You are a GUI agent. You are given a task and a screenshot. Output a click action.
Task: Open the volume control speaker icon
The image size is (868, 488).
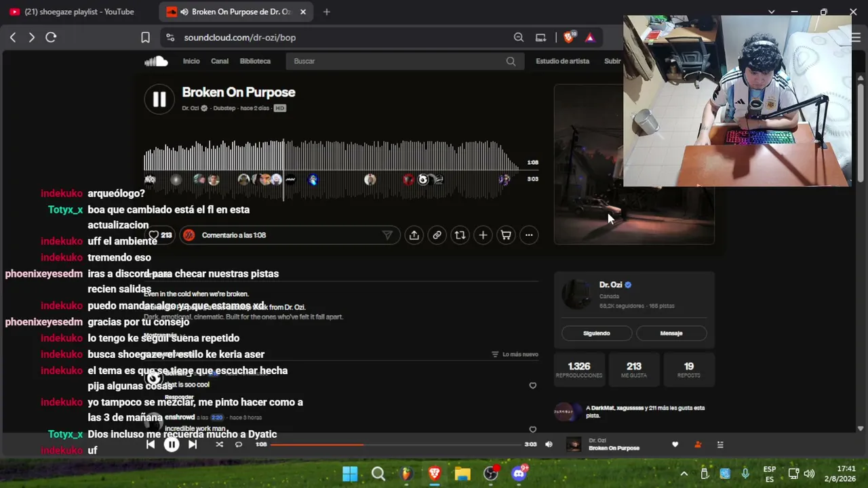[549, 445]
